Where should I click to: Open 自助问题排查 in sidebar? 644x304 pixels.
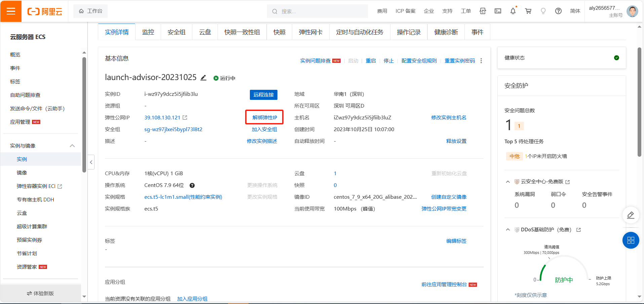(25, 95)
